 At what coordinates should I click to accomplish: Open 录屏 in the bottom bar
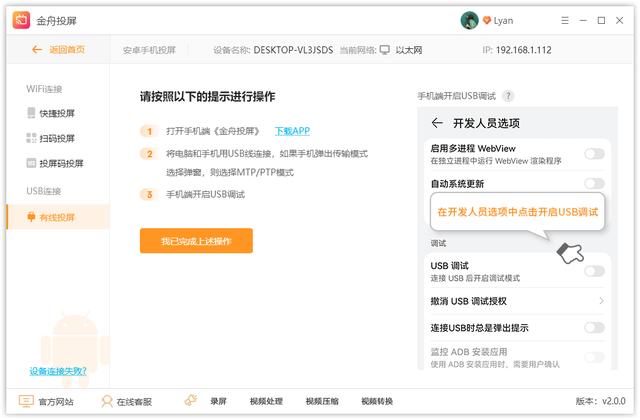click(218, 401)
